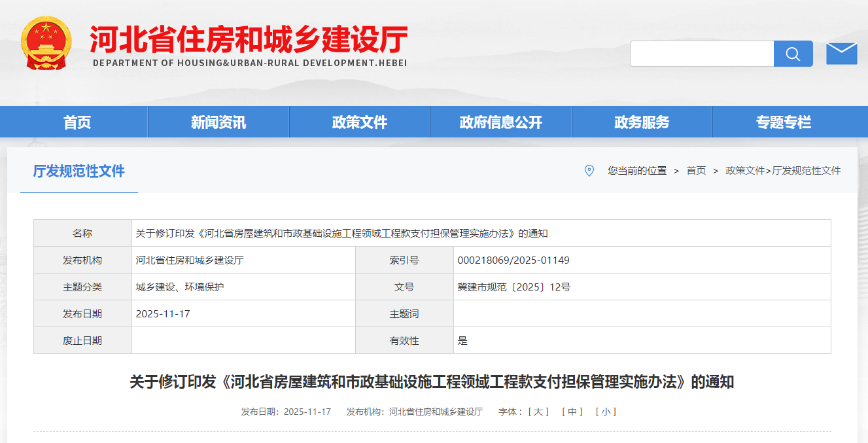Image resolution: width=868 pixels, height=443 pixels.
Task: Click inside the search input box
Action: click(x=701, y=54)
